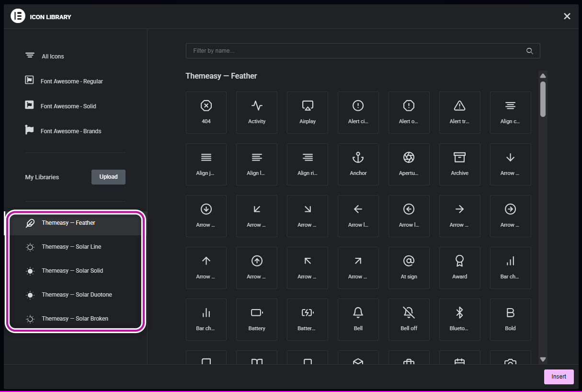Pick the Bell icon

(358, 320)
